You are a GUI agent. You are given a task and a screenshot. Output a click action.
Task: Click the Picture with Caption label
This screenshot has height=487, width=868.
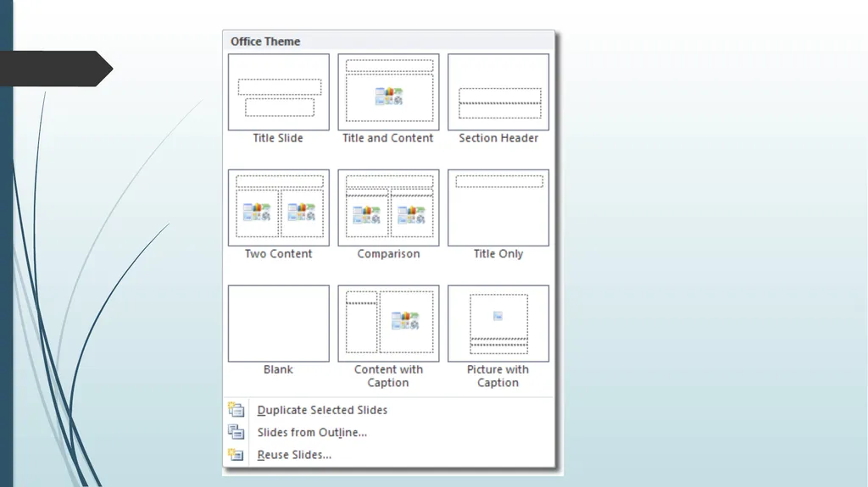point(498,376)
